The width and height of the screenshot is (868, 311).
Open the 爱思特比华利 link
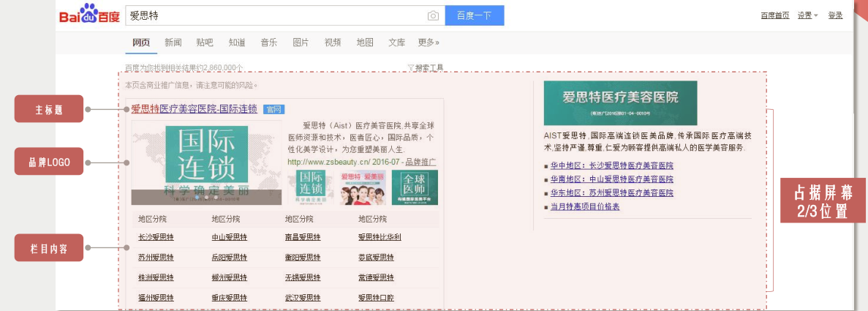click(x=380, y=237)
